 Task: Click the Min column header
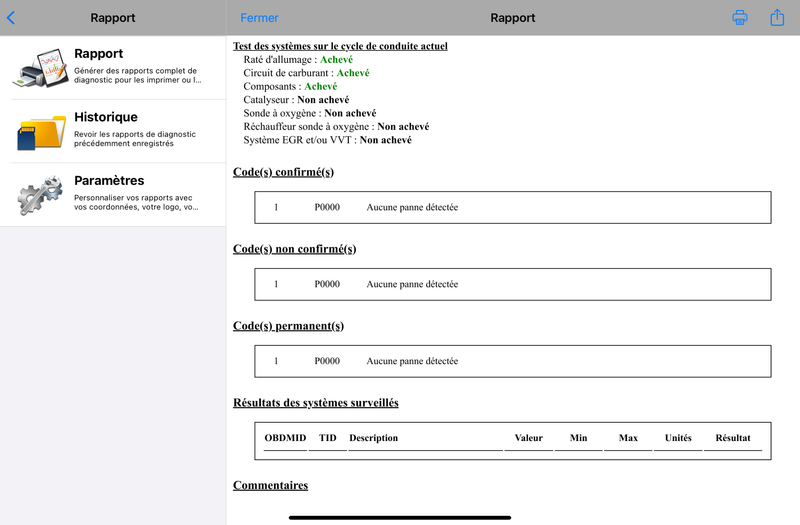(x=579, y=438)
